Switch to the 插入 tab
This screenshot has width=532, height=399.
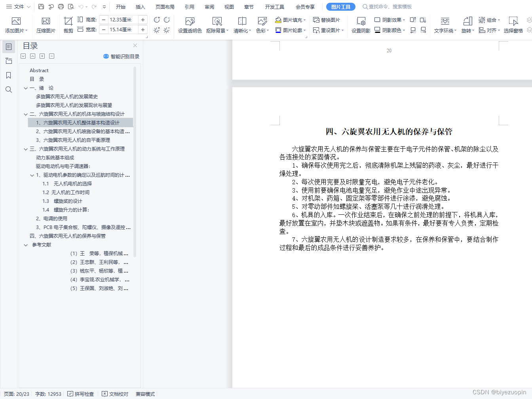point(141,7)
